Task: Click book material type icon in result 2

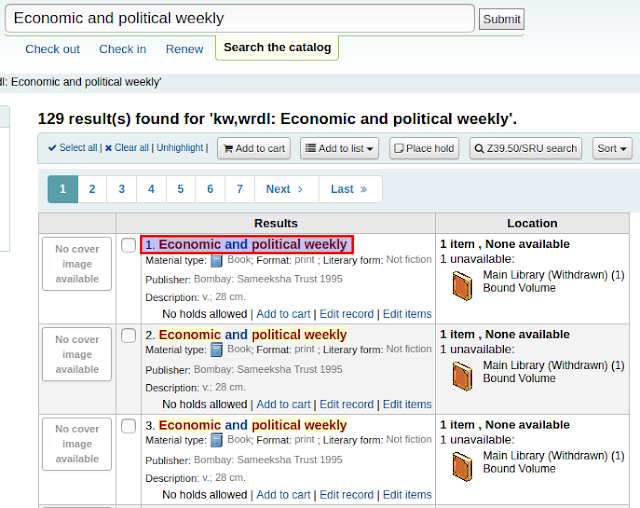Action: point(217,350)
